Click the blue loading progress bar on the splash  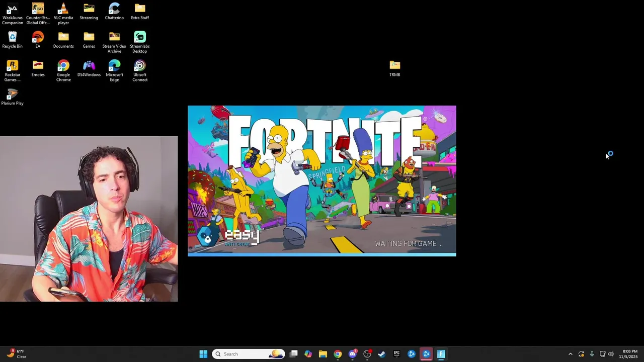point(322,254)
